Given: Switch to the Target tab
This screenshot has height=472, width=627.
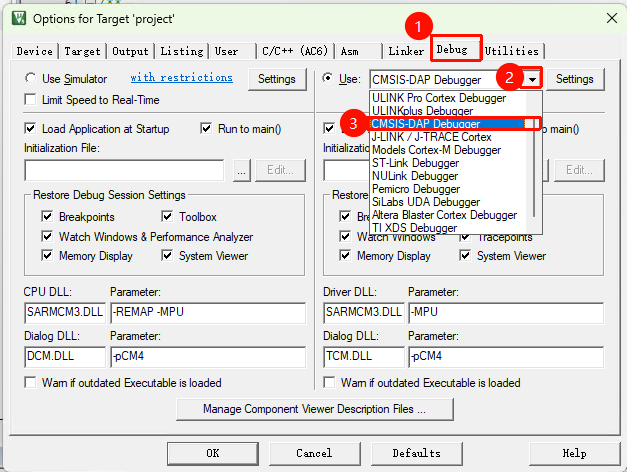Looking at the screenshot, I should click(83, 51).
